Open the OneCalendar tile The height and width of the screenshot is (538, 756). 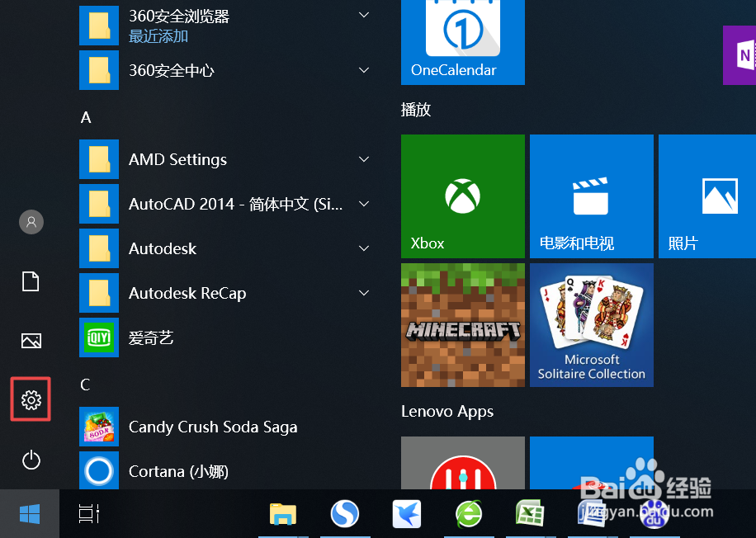[463, 42]
